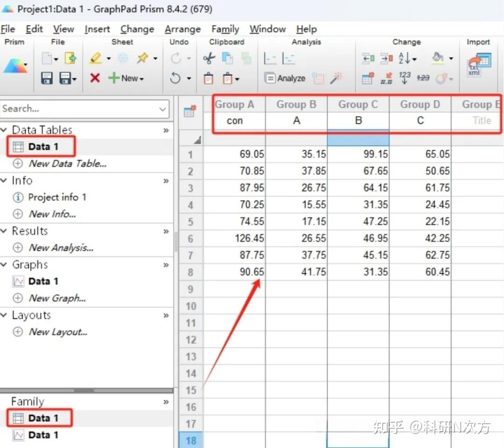This screenshot has width=504, height=448.
Task: Open the paste special dropdown arrow
Action: [237, 79]
